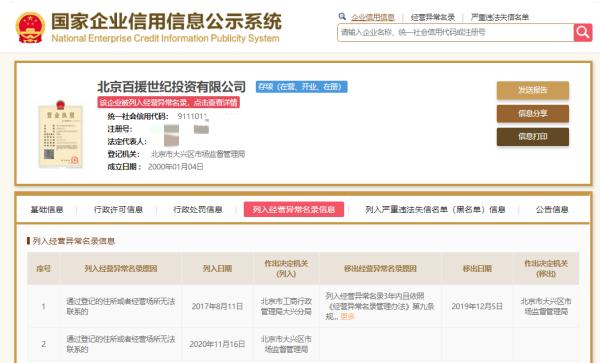Select the 企业信用信息 search category link

[373, 17]
